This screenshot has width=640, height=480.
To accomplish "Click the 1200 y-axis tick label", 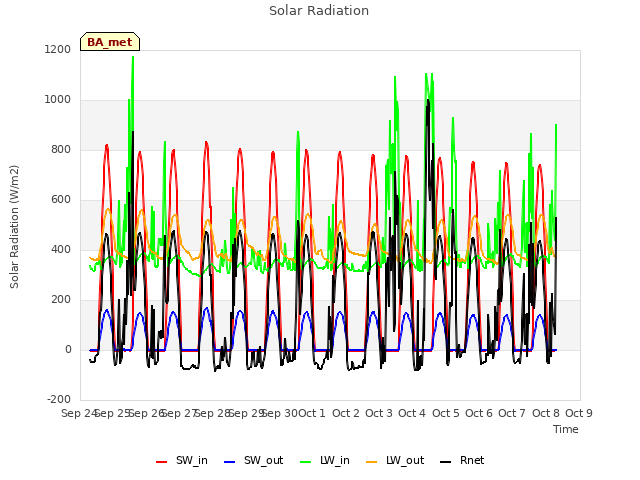I will click(x=58, y=49).
